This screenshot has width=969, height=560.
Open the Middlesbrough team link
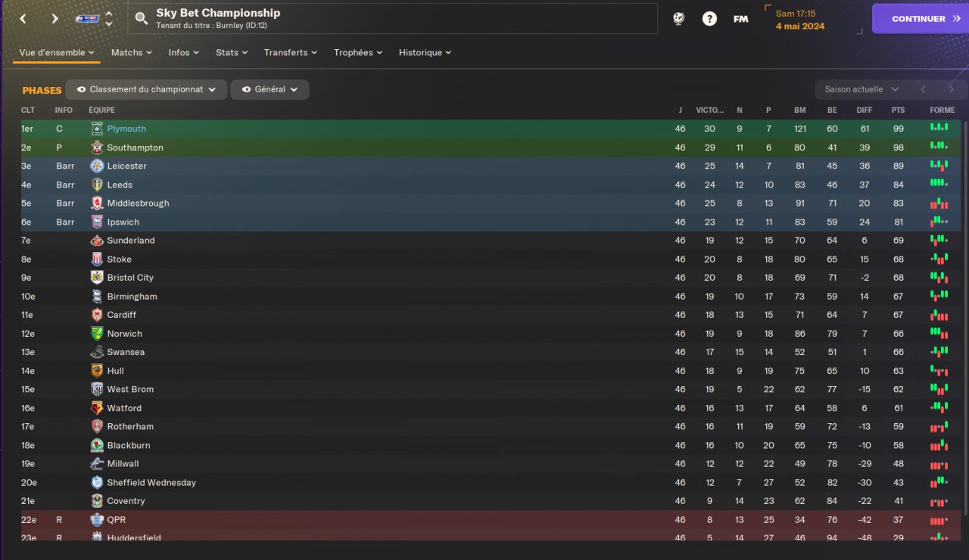(138, 203)
